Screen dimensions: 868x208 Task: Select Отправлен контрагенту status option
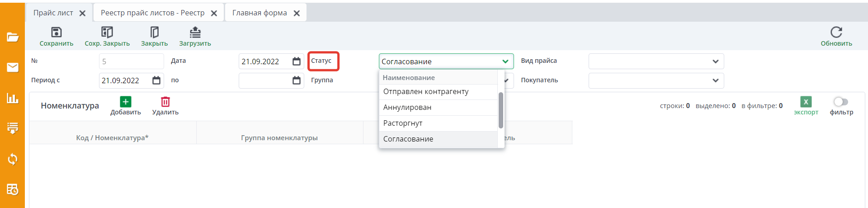(x=426, y=91)
